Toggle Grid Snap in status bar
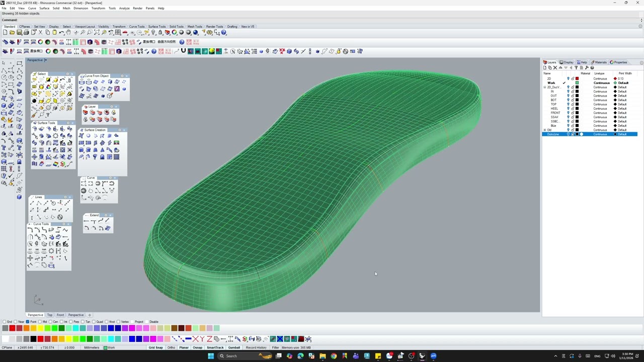This screenshot has width=644, height=362. click(155, 347)
